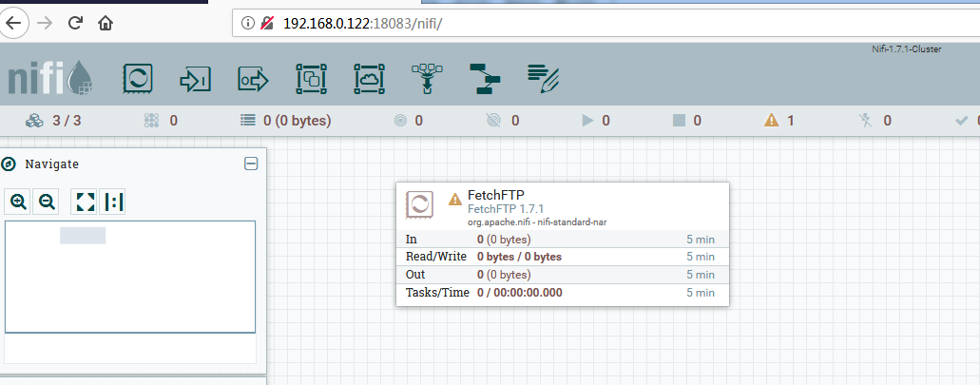Show site information icon in address bar
980x385 pixels.
point(248,24)
